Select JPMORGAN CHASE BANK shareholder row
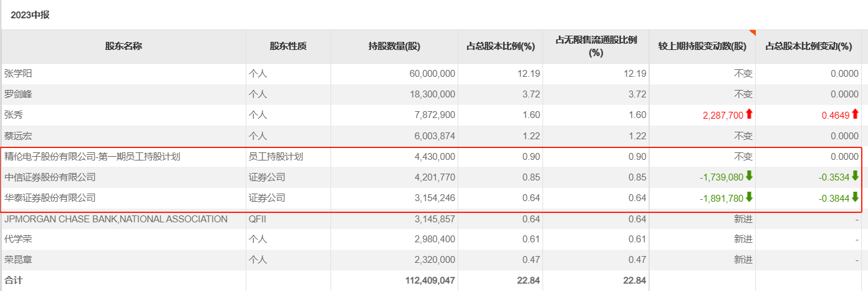The image size is (868, 291). click(x=115, y=219)
